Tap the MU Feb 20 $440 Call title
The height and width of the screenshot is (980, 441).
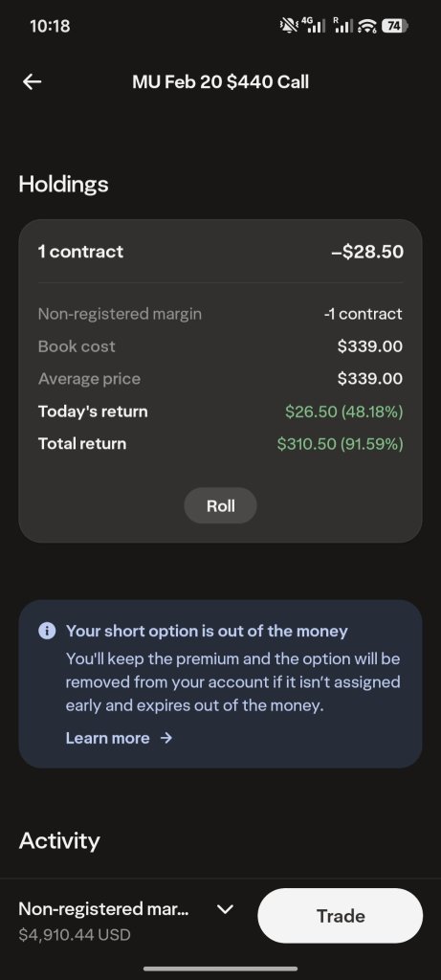coord(220,82)
